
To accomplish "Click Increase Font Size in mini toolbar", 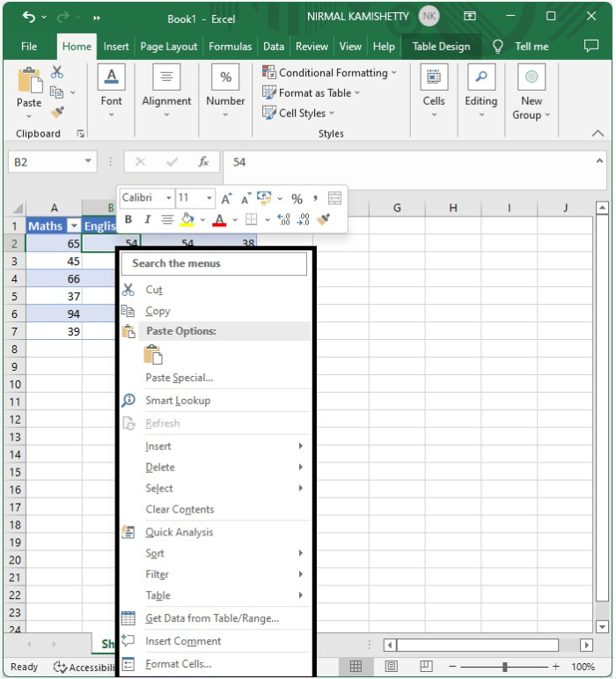I will 226,198.
